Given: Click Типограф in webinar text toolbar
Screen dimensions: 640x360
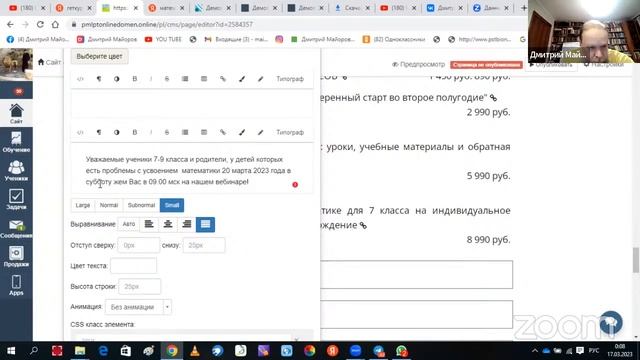Looking at the screenshot, I should point(290,132).
